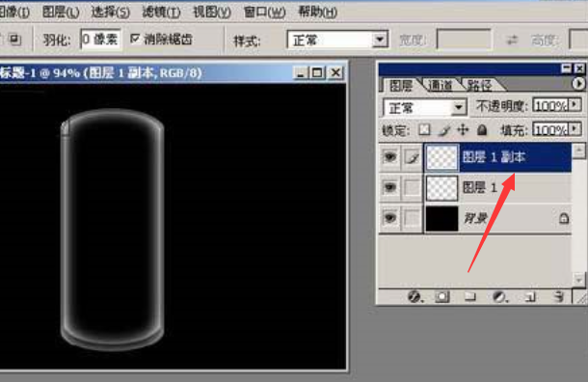Screen dimensions: 588x382
Task: Select the 背景 layer name
Action: click(x=475, y=218)
